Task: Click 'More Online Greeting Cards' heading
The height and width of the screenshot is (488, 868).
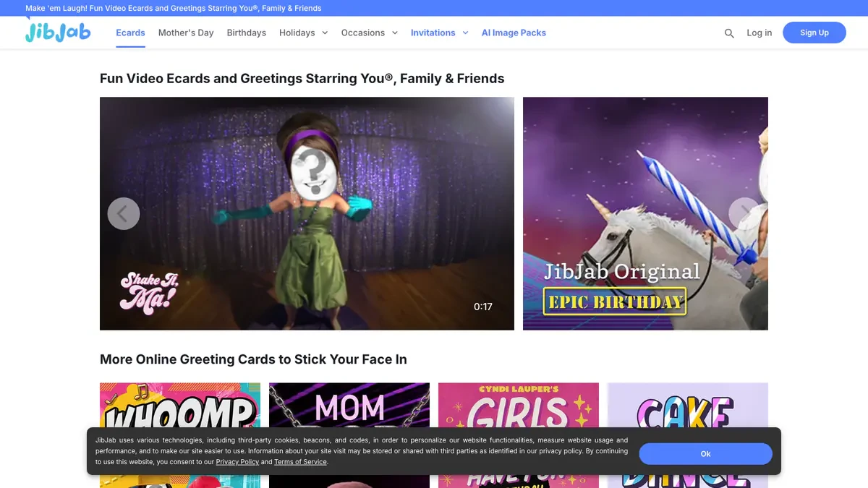Action: coord(253,359)
